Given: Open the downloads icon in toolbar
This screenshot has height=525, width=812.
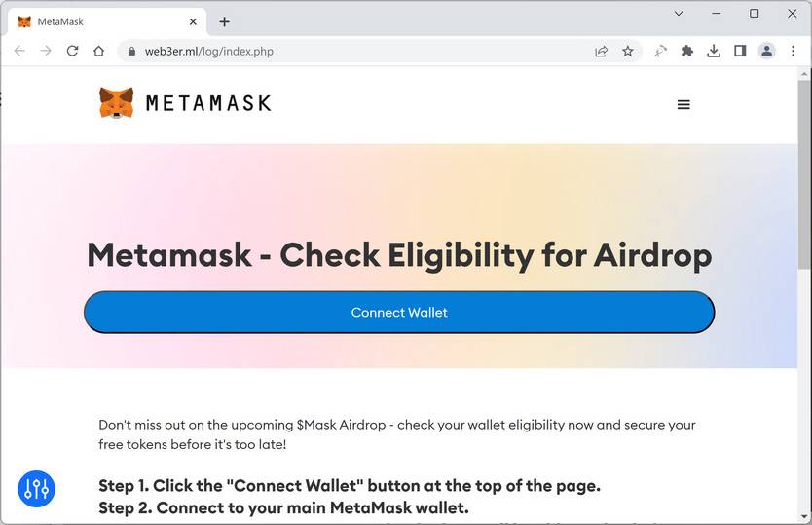Looking at the screenshot, I should click(x=714, y=51).
